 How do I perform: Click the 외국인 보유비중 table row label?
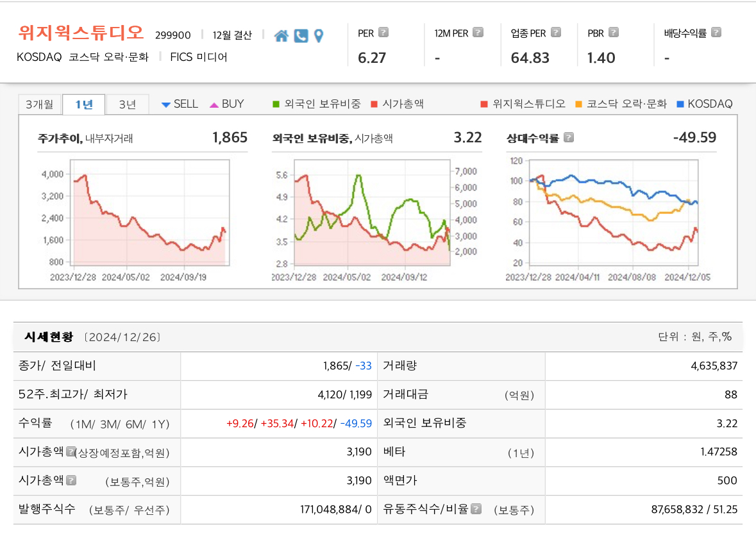[424, 423]
